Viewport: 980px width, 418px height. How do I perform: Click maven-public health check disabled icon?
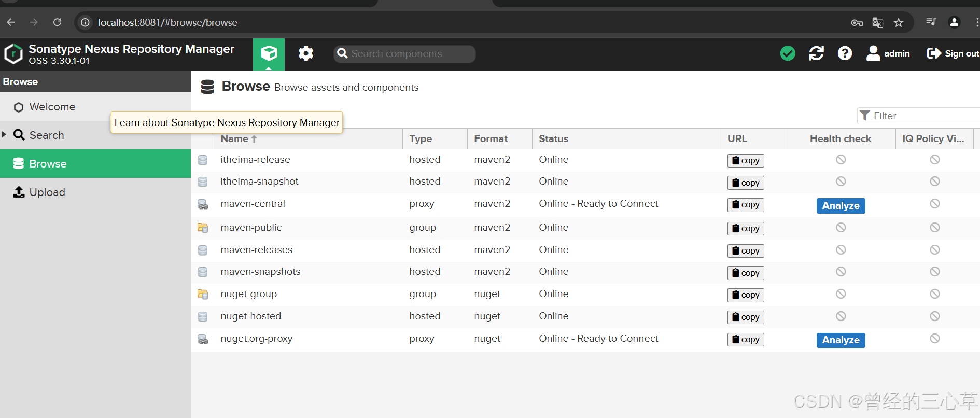[841, 227]
